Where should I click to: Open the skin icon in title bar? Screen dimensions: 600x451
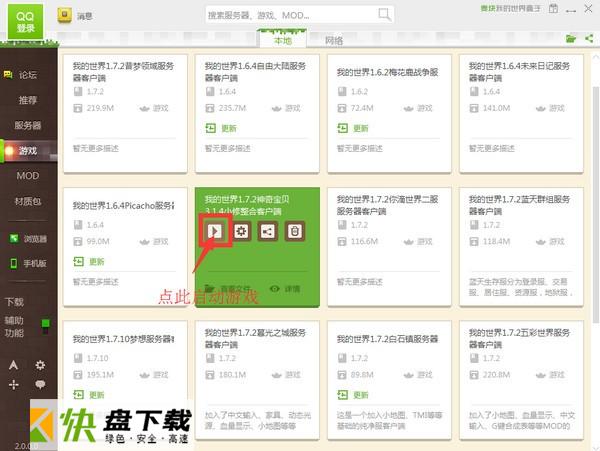[x=553, y=8]
